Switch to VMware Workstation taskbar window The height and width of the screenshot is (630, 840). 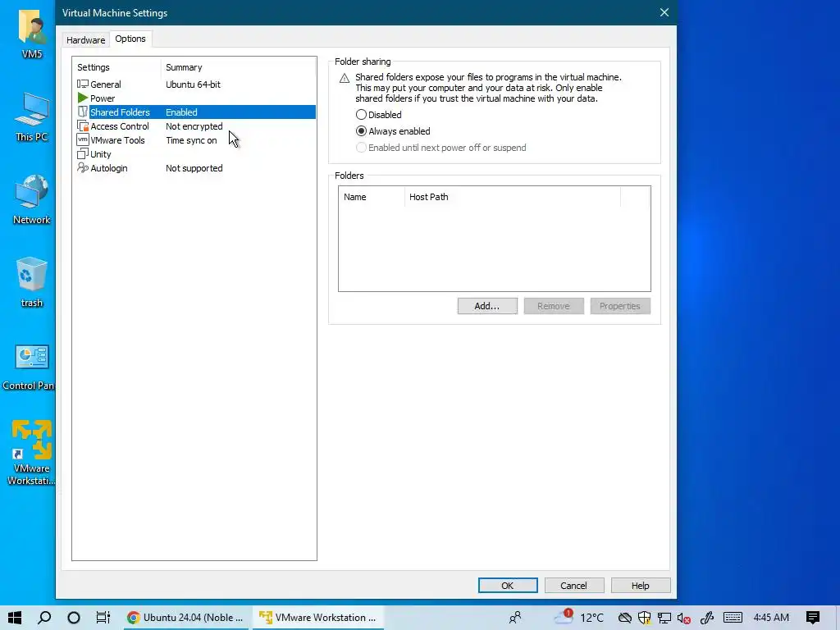pos(318,618)
